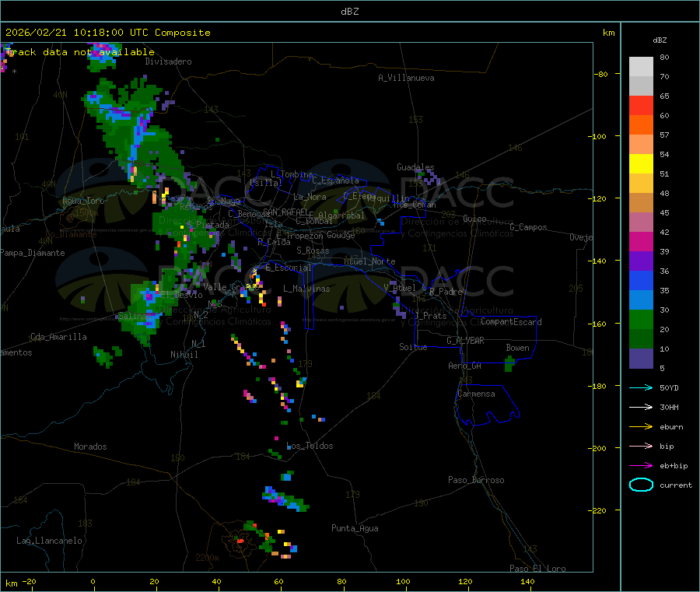Click the Cda_Amarilla place label
The image size is (700, 592).
point(58,337)
